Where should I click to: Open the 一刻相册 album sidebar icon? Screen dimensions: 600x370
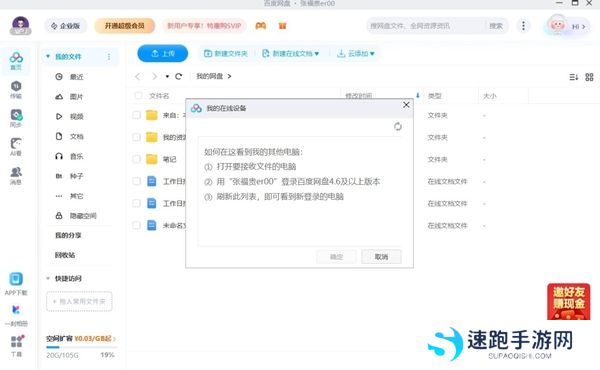16,315
